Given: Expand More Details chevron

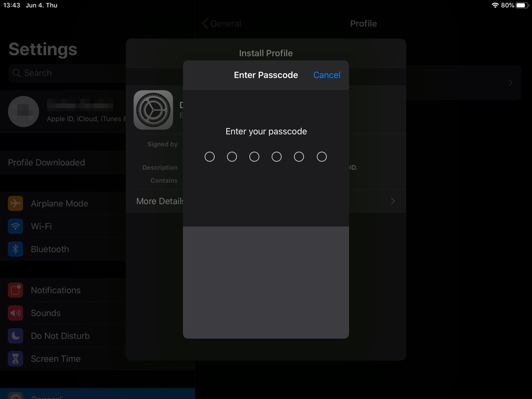Looking at the screenshot, I should (x=393, y=201).
